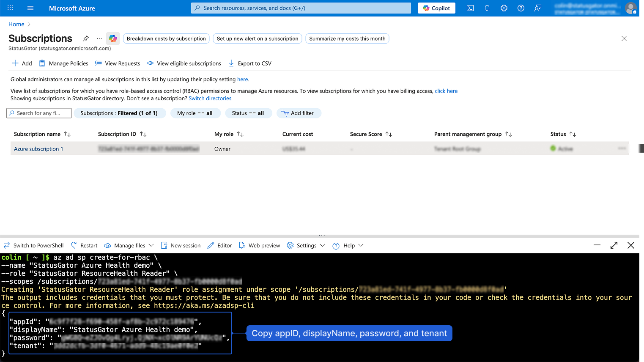Sort by Subscription ID column
Screen dimensions: 644x362
click(122, 134)
